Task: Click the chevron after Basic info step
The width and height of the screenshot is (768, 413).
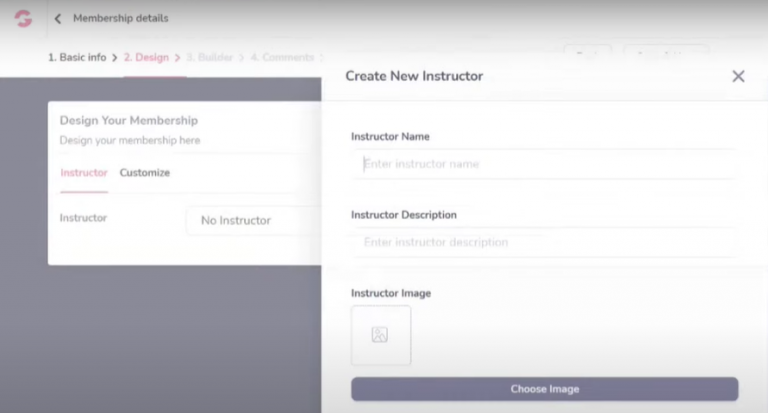Action: coord(115,58)
